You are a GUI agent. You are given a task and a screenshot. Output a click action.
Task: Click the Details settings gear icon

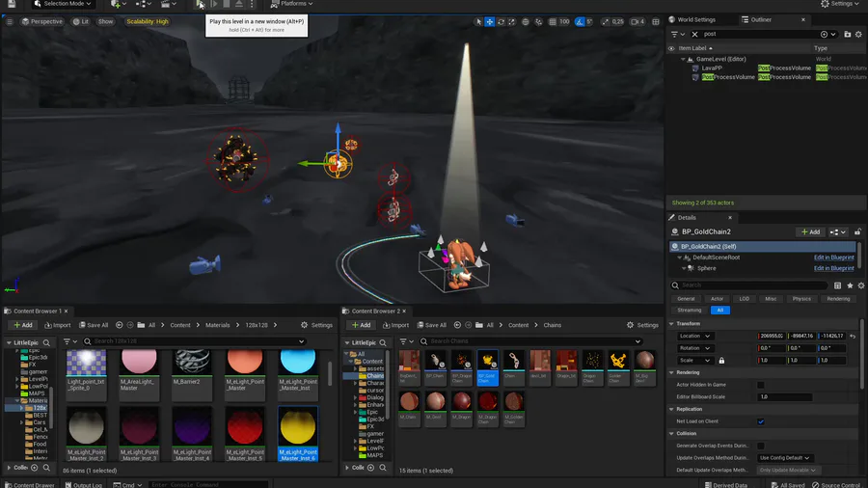(x=861, y=285)
